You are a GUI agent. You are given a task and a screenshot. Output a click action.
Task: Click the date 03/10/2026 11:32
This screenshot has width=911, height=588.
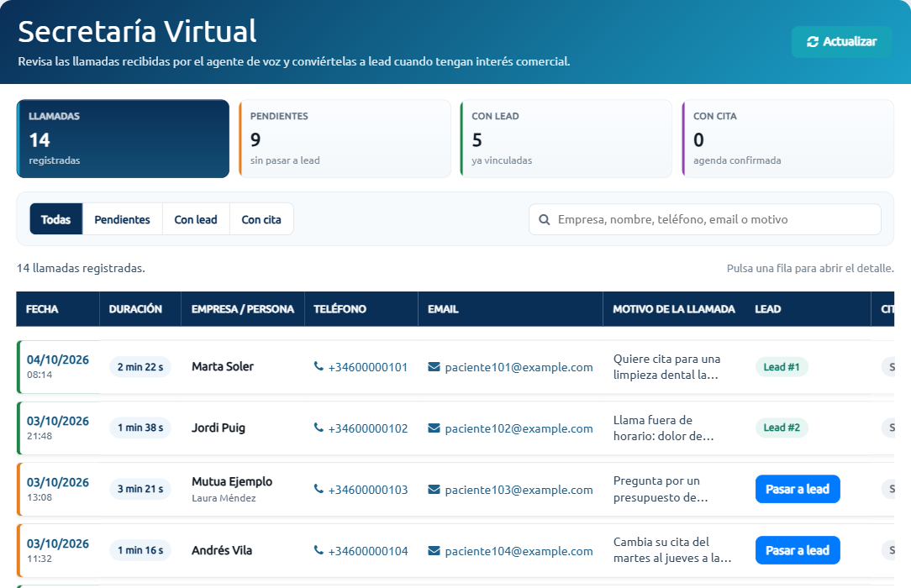coord(57,550)
